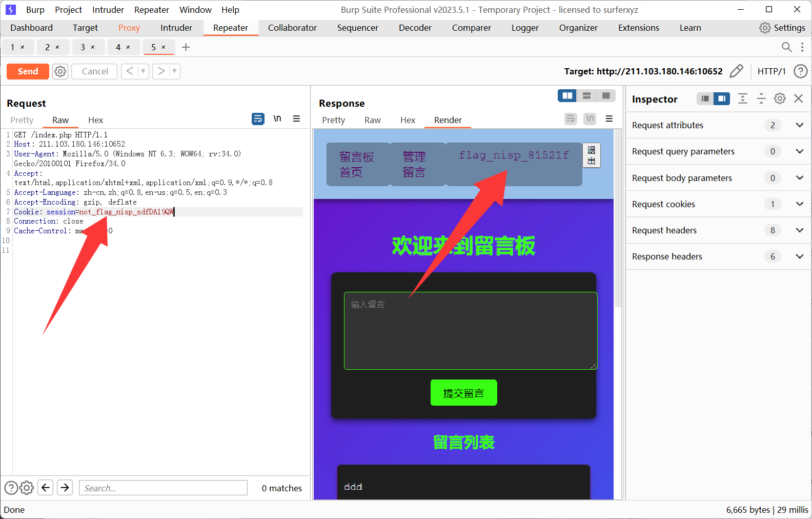Open request send options gear
Screen dimensions: 812x519
(x=60, y=71)
